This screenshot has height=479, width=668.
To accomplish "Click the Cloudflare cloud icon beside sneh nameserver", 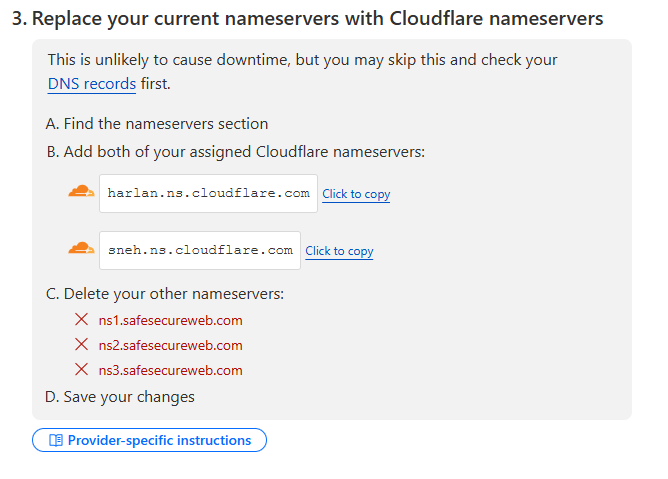I will [81, 248].
